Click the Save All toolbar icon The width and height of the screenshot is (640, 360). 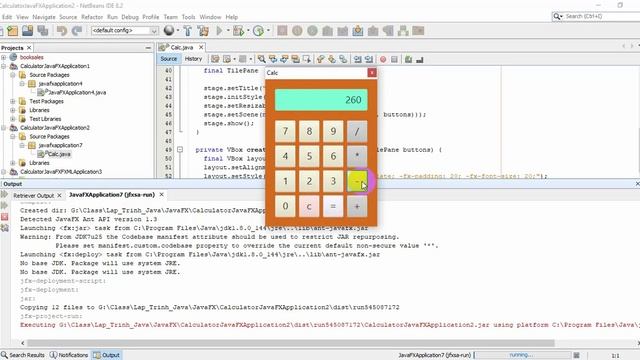[42, 31]
